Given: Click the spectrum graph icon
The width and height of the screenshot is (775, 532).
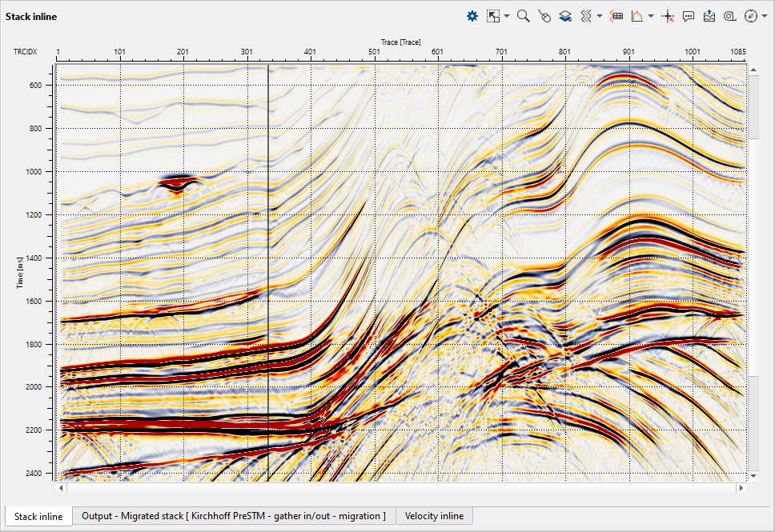Looking at the screenshot, I should point(637,16).
